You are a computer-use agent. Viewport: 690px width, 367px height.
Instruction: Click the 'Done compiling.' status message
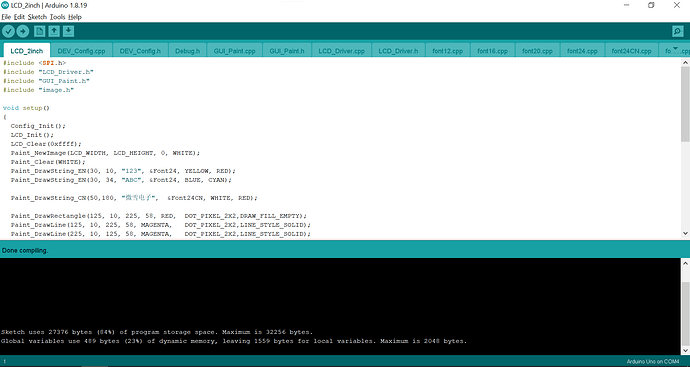pyautogui.click(x=25, y=250)
